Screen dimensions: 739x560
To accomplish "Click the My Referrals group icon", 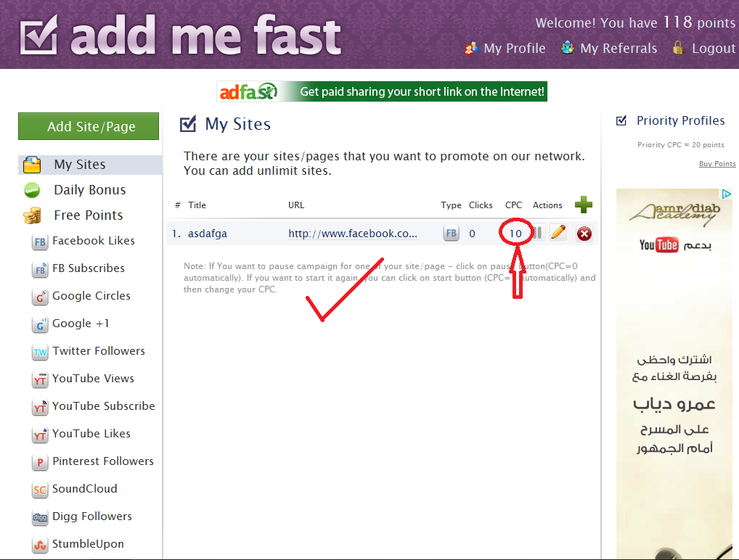I will pos(568,48).
